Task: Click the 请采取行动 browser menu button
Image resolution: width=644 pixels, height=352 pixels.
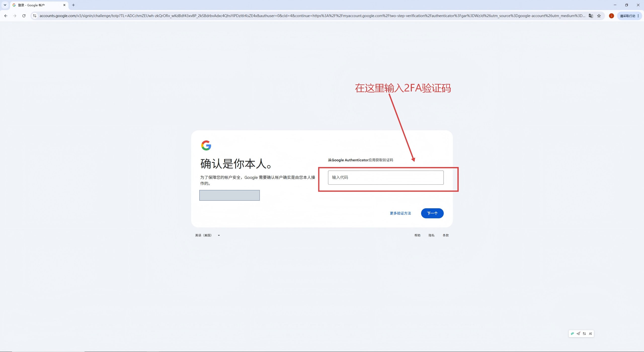Action: tap(629, 16)
